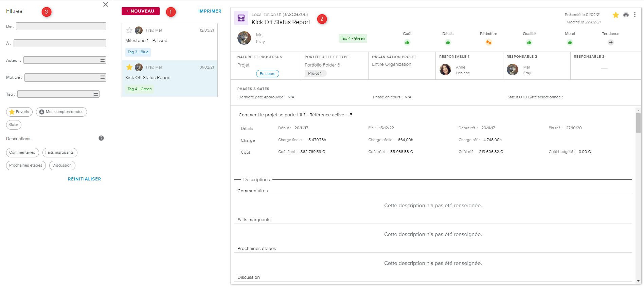Click the purple status report icon
The image size is (644, 288).
pyautogui.click(x=241, y=18)
